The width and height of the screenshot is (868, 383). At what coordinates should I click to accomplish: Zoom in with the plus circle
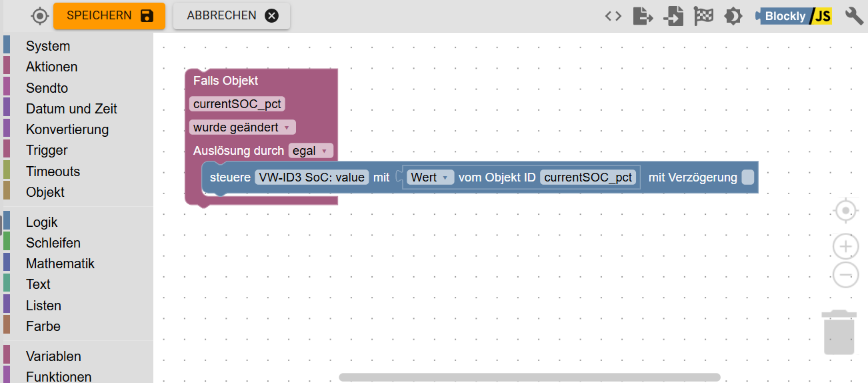(846, 246)
